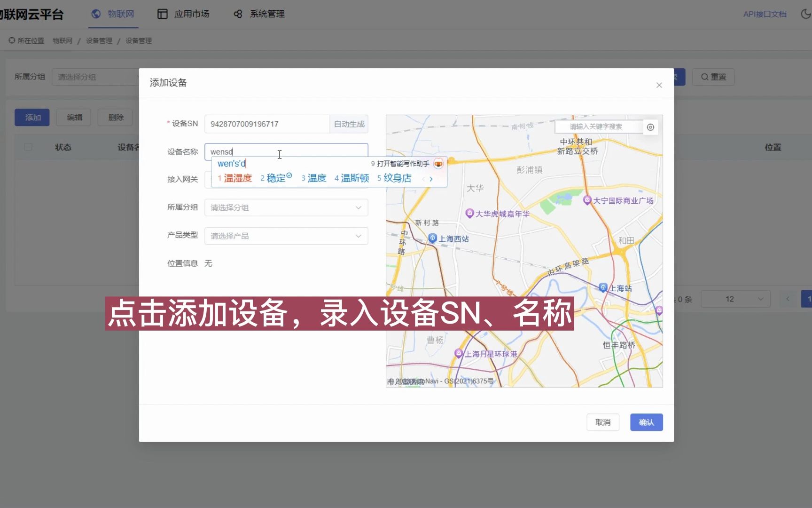Click the 取消 button
The image size is (812, 508).
603,422
